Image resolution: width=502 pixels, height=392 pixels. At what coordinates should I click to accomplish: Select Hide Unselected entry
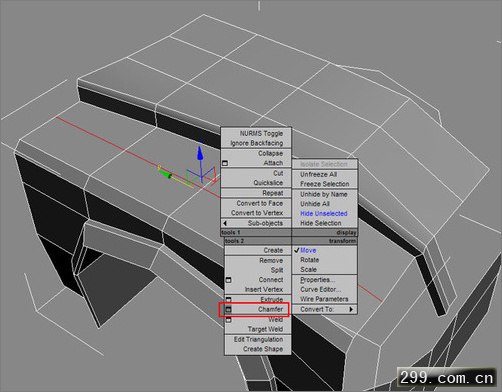[x=324, y=214]
